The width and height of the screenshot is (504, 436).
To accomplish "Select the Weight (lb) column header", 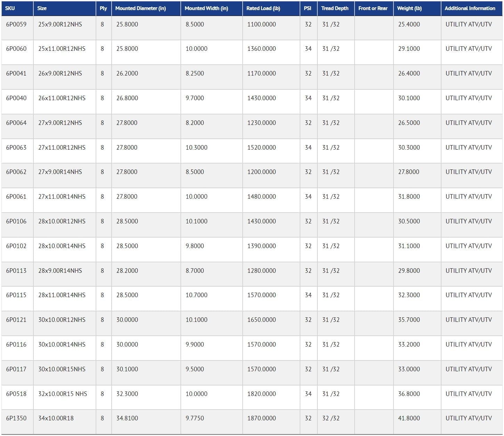I will [x=409, y=8].
